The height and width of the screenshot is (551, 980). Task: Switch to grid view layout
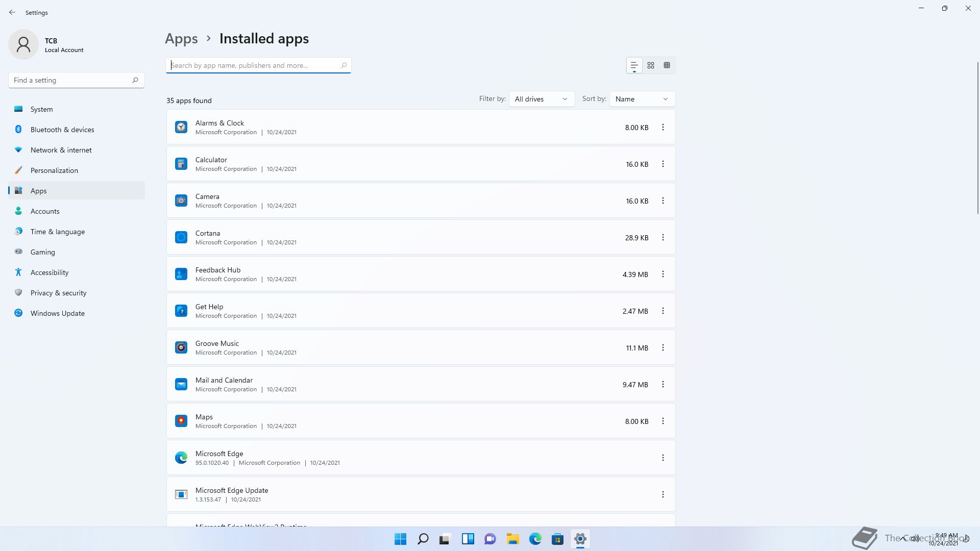pos(651,65)
